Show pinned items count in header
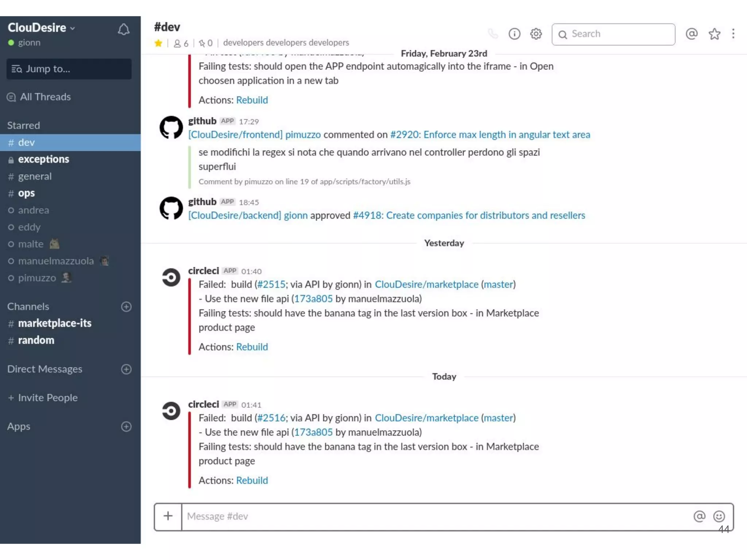The height and width of the screenshot is (560, 747). pyautogui.click(x=206, y=43)
